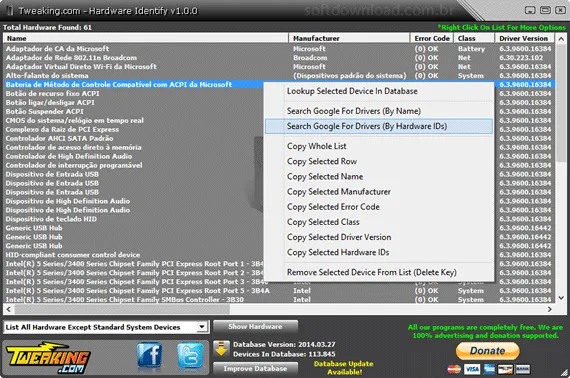
Task: Click the vertical scrollbar down arrow
Action: click(x=561, y=298)
